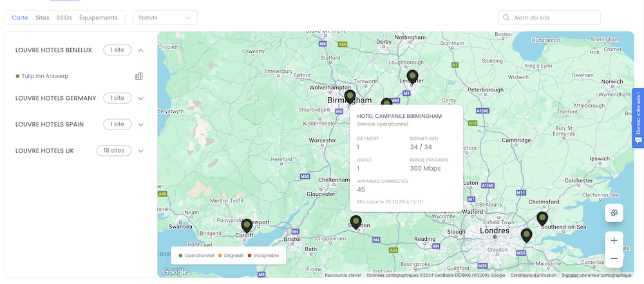Image resolution: width=644 pixels, height=284 pixels.
Task: Click the Mis à jour le 29.10.24 timestamp
Action: tap(390, 202)
